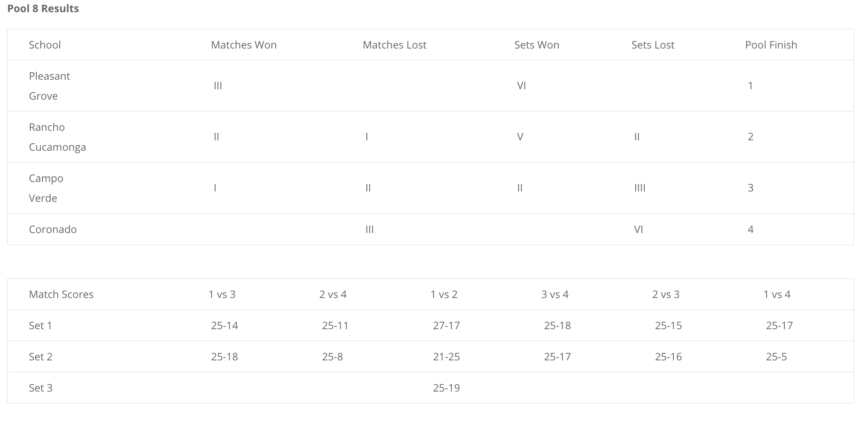This screenshot has height=421, width=868.
Task: Click the 2 vs 4 column header
Action: pyautogui.click(x=333, y=295)
